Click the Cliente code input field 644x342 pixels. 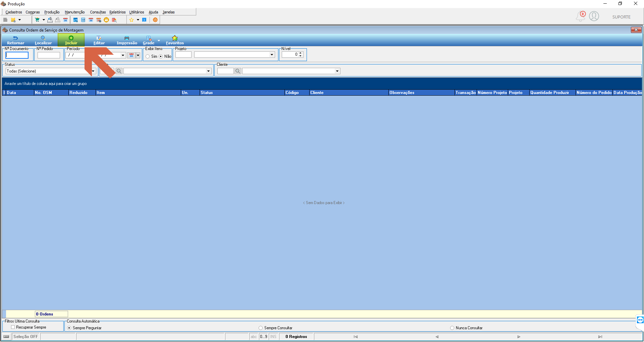(225, 71)
